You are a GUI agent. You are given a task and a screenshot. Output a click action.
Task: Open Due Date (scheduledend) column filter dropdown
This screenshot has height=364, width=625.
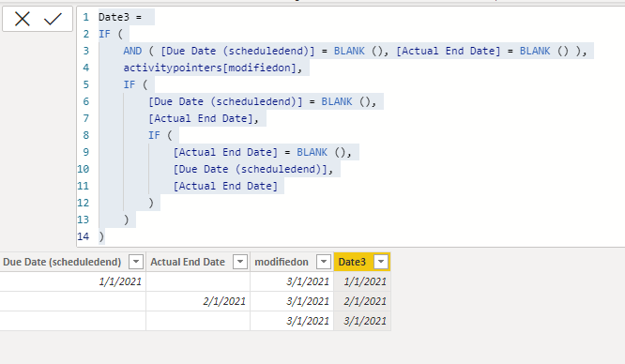click(136, 262)
